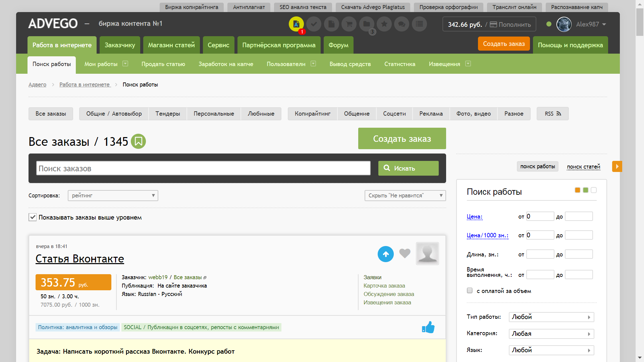Open Антиплагиат top link
644x362 pixels.
(249, 7)
